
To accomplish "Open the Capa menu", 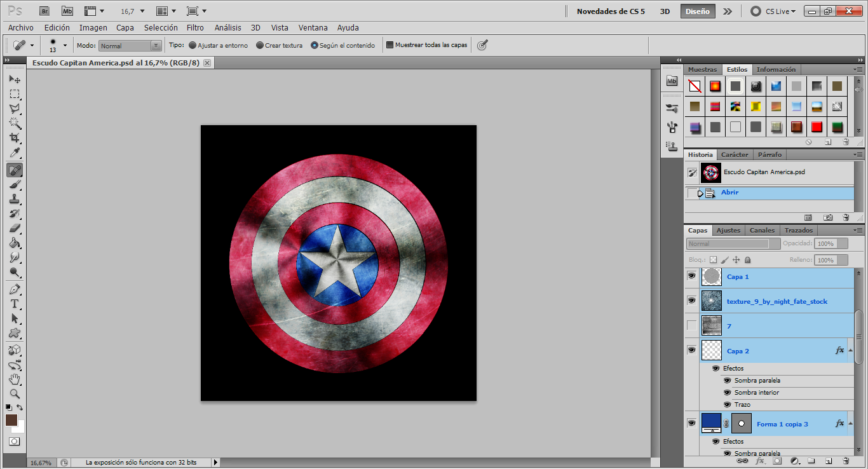I will [125, 28].
